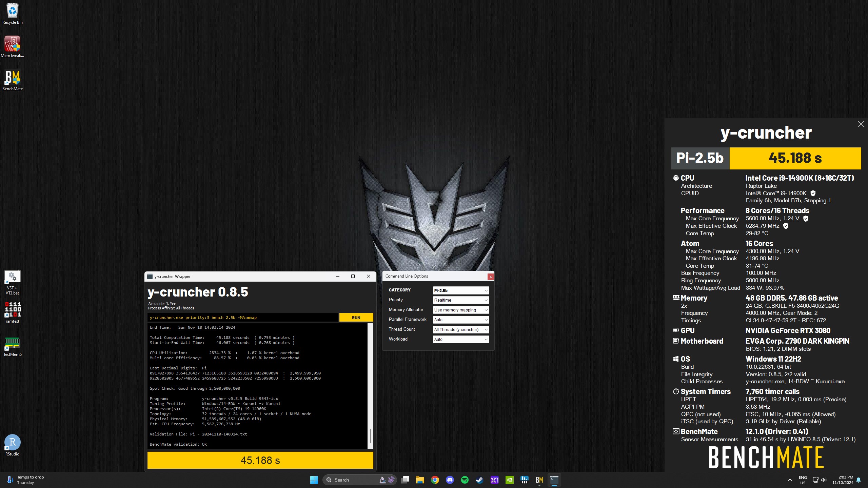Open the Windows Start menu
This screenshot has width=868, height=488.
(x=314, y=480)
